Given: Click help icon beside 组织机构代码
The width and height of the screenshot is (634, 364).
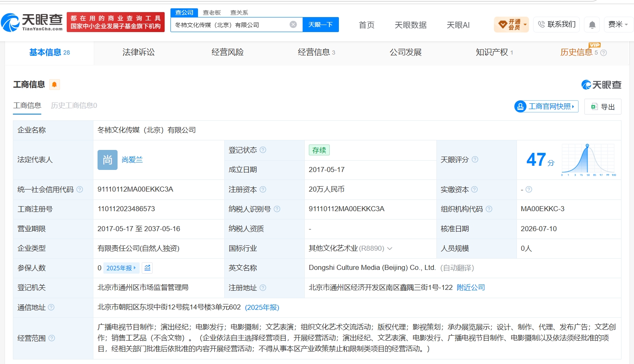Looking at the screenshot, I should click(x=489, y=209).
